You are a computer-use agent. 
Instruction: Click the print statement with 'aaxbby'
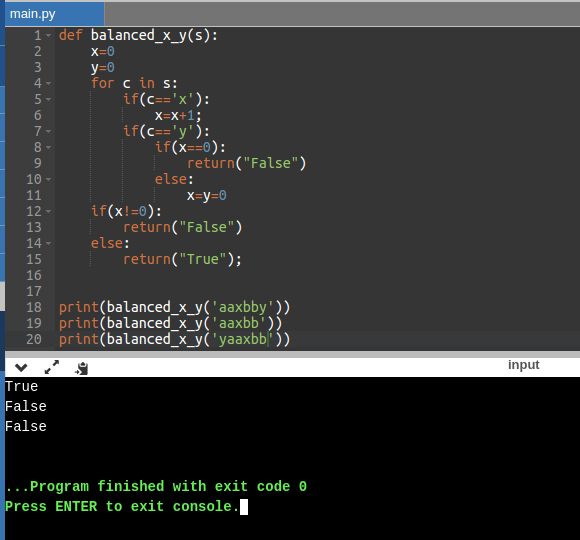[x=175, y=307]
